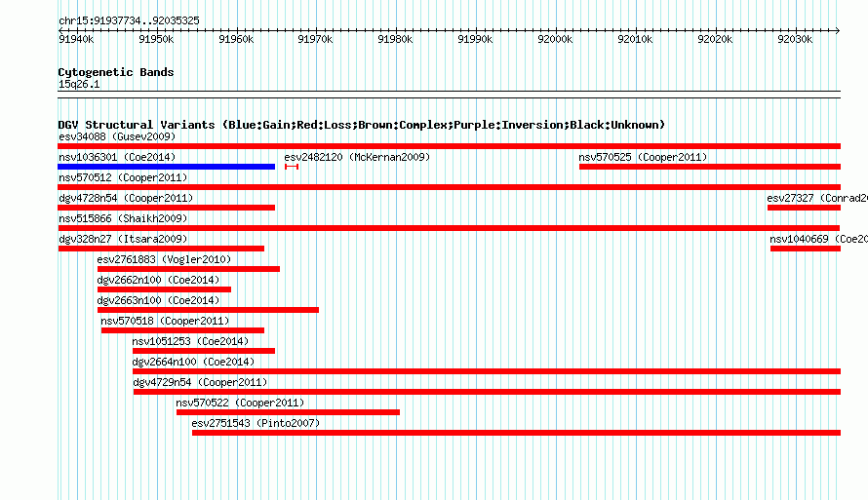868x500 pixels.
Task: Click the nsv1051253 (Coe2014) label
Action: (190, 341)
